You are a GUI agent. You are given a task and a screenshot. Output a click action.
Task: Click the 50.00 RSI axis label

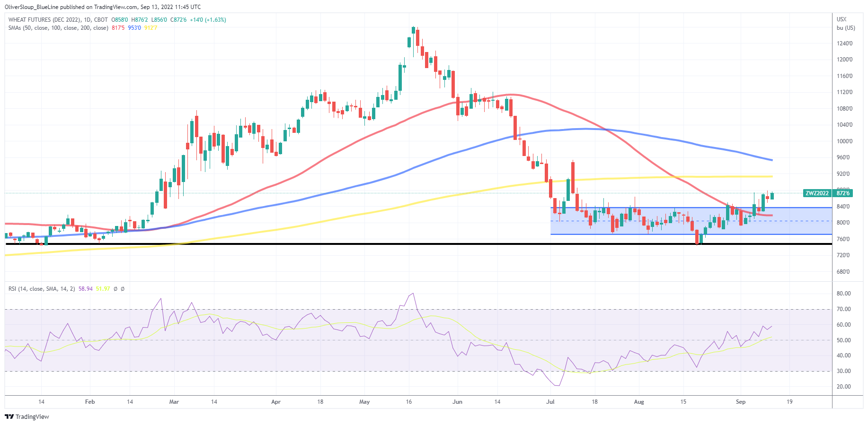(x=843, y=340)
